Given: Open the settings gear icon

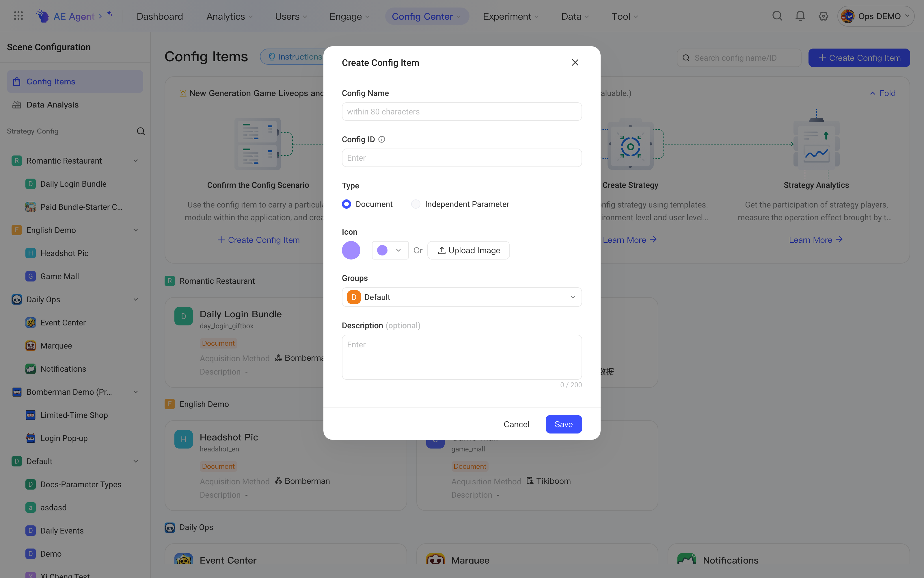Looking at the screenshot, I should (x=823, y=16).
